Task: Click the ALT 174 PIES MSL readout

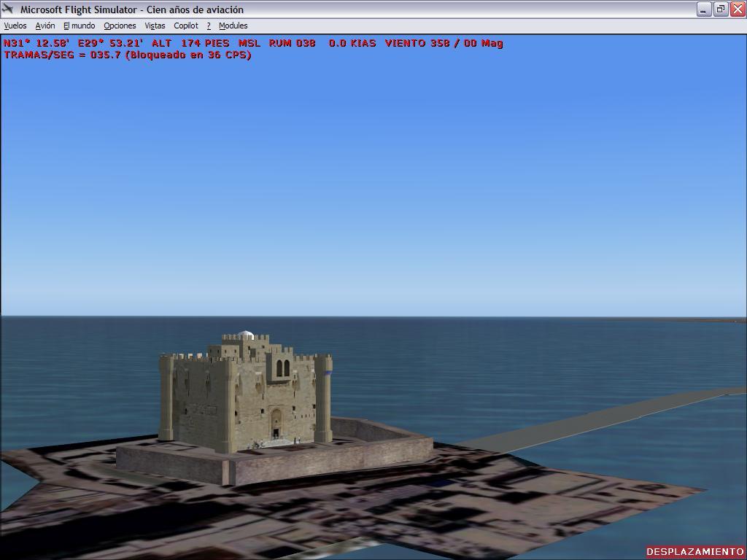Action: pos(206,43)
